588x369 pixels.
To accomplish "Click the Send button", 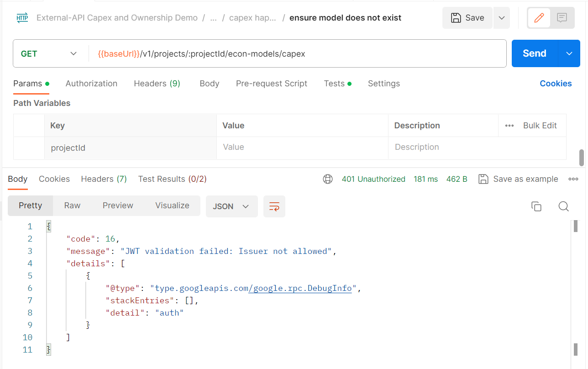I will pyautogui.click(x=535, y=53).
